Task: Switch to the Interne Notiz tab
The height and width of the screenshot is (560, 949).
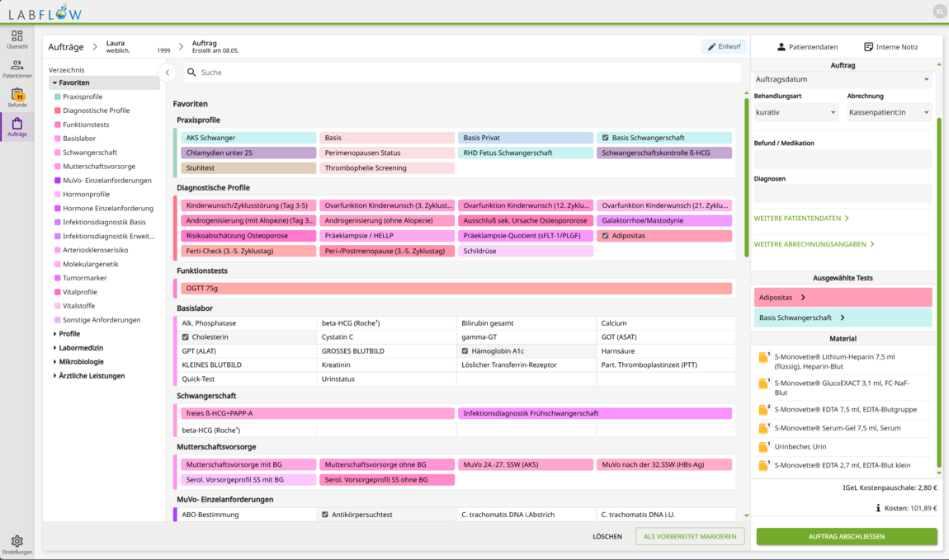Action: (x=890, y=47)
